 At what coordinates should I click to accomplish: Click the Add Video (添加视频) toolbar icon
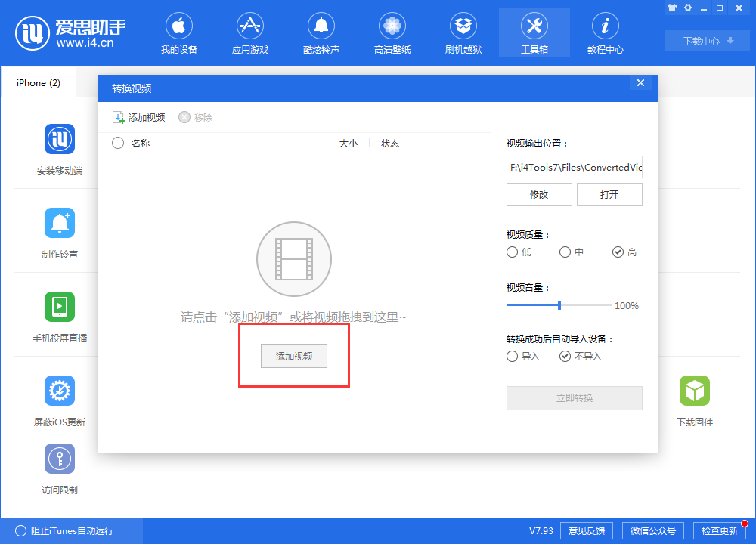[x=138, y=117]
